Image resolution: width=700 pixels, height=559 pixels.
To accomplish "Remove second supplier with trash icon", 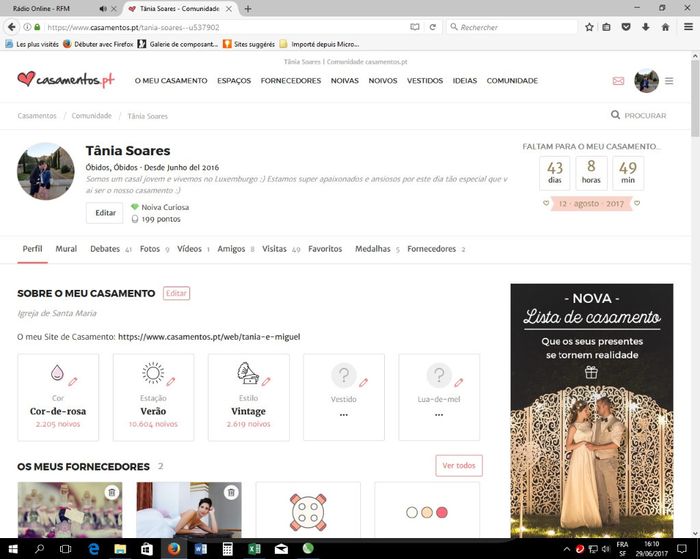I will (x=231, y=492).
